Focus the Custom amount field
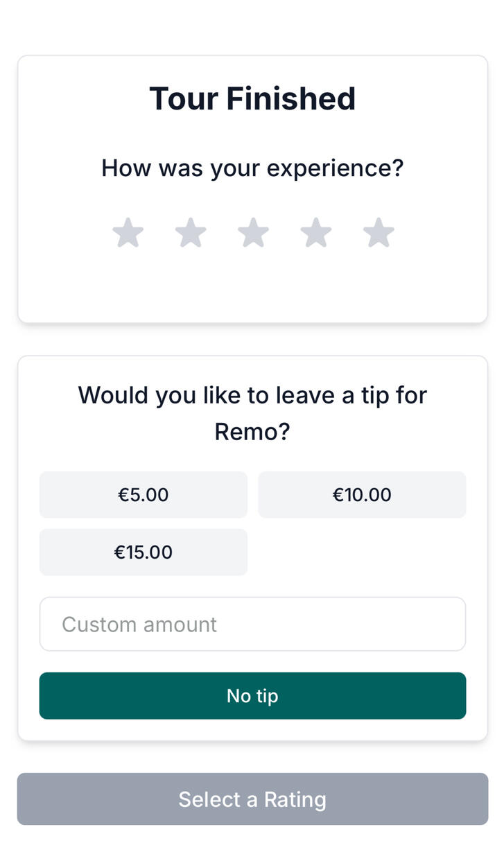The image size is (504, 863). tap(252, 624)
